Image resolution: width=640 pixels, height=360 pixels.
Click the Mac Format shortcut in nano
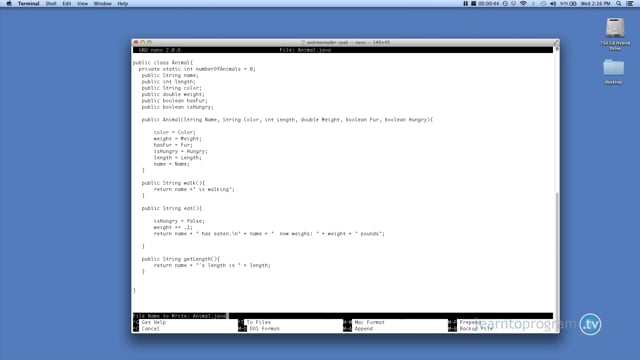369,322
